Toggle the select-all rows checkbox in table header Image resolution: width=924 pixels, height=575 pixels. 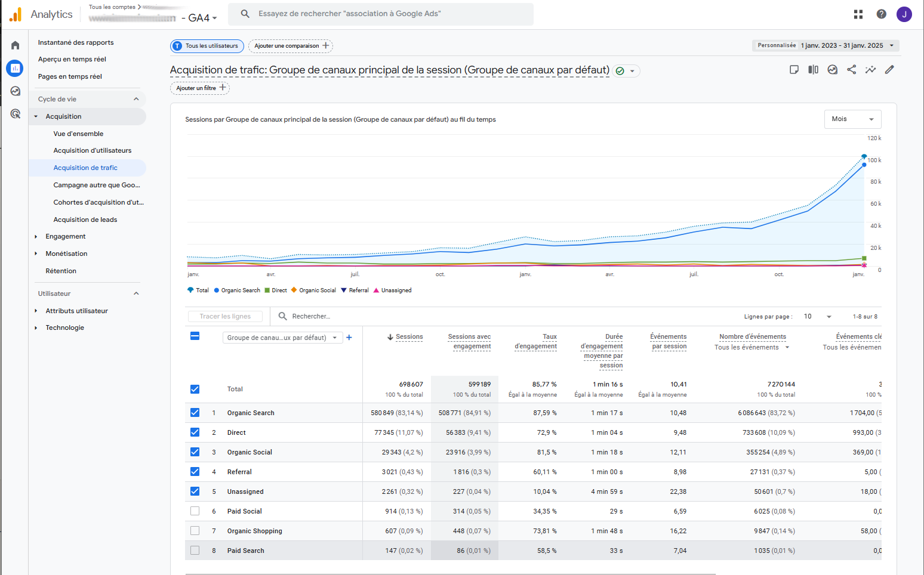point(195,336)
